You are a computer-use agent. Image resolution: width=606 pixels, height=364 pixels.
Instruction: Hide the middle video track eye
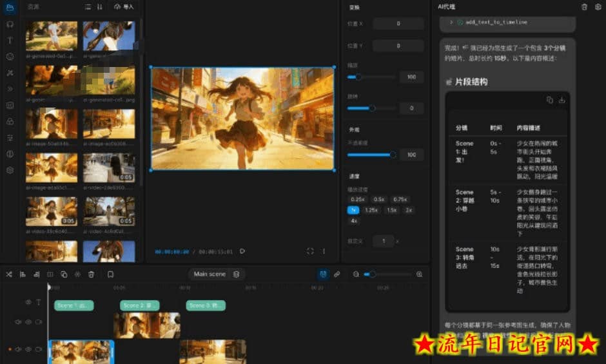coord(28,322)
